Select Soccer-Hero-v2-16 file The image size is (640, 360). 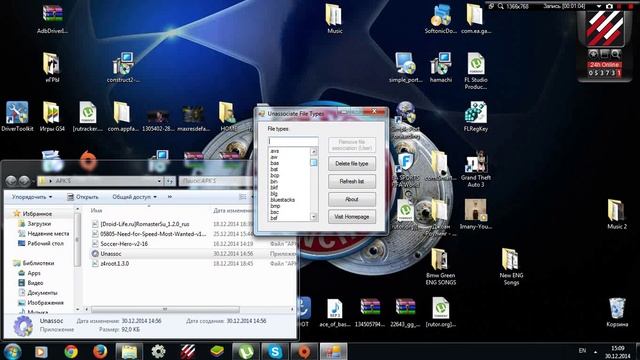point(124,244)
